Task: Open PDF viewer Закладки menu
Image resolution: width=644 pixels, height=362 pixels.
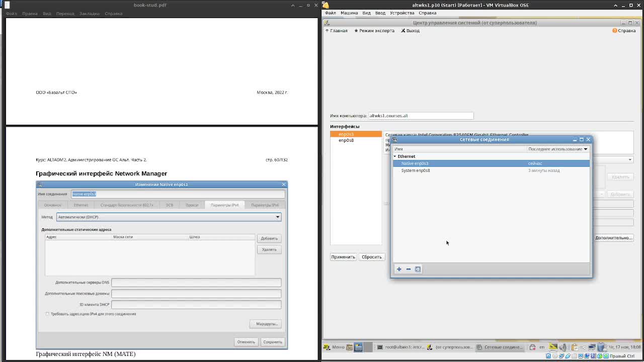Action: coord(90,14)
